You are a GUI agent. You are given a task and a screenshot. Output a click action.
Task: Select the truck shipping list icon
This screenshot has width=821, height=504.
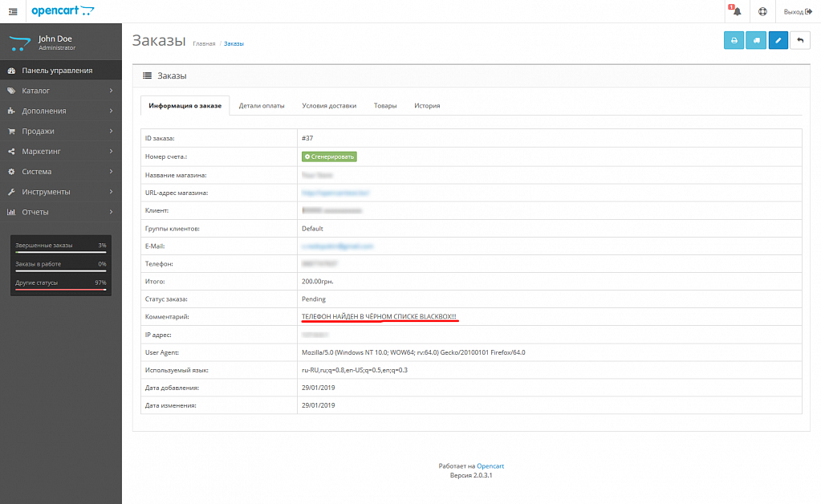755,39
